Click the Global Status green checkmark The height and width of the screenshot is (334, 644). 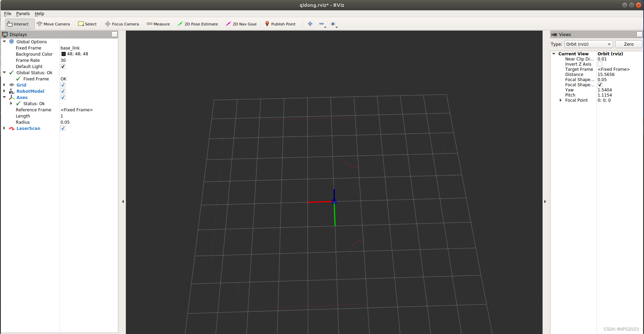click(x=12, y=73)
